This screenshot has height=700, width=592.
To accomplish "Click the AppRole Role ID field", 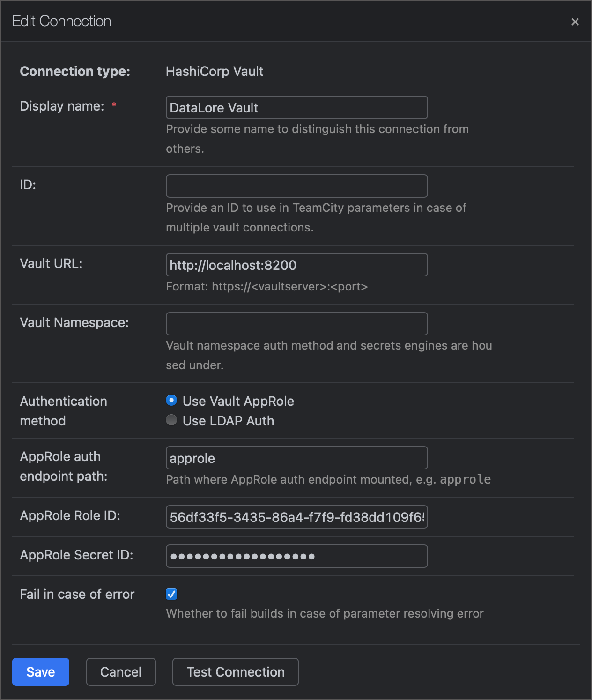I will (x=296, y=517).
